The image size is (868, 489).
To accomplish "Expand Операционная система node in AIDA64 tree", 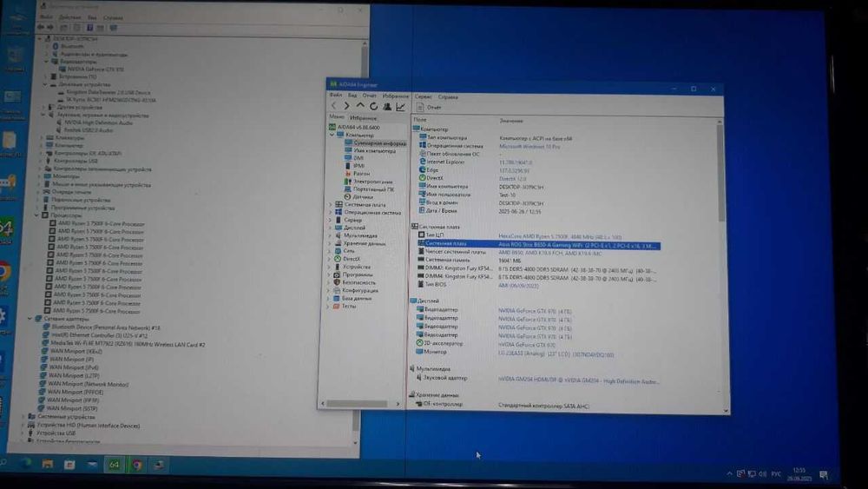I will [x=331, y=212].
